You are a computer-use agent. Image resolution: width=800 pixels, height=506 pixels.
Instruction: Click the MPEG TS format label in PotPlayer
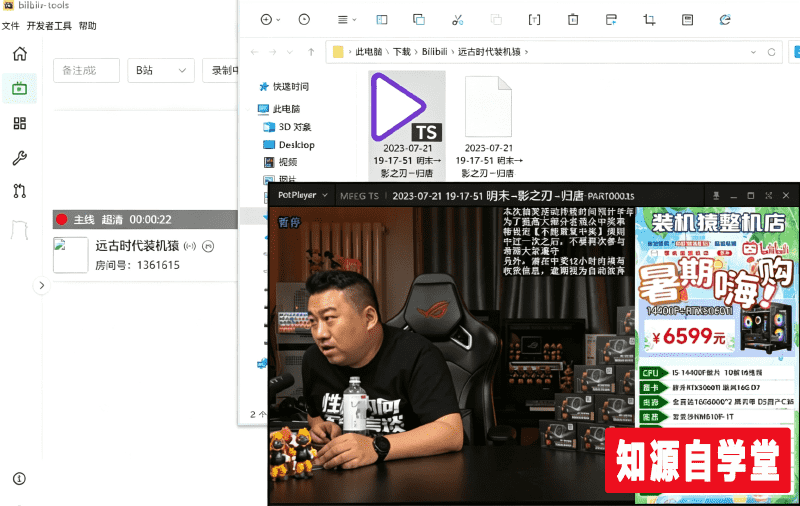(x=360, y=196)
